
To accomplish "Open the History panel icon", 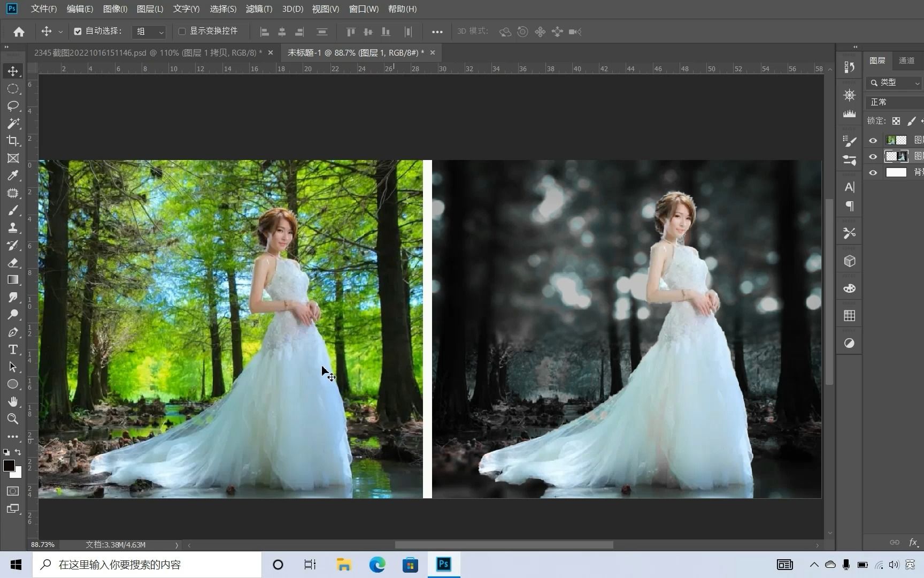I will [849, 67].
